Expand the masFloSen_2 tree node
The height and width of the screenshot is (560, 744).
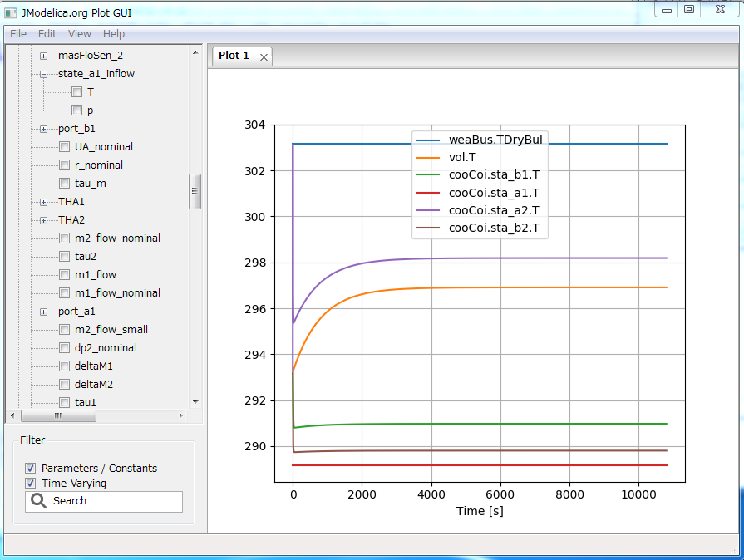pos(42,55)
